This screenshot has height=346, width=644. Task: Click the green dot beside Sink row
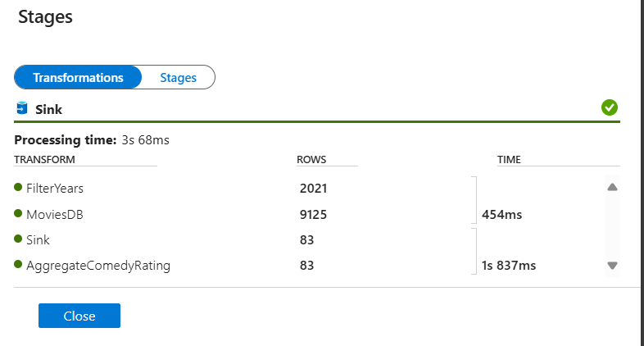[x=19, y=239]
